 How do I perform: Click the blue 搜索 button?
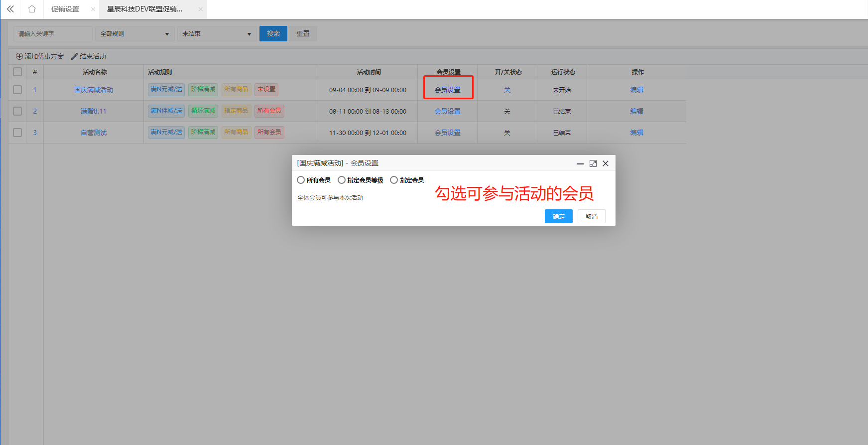point(273,33)
